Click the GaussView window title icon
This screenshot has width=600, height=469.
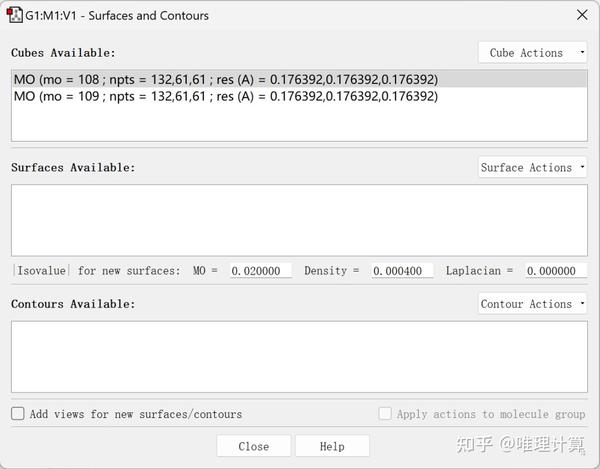(15, 15)
